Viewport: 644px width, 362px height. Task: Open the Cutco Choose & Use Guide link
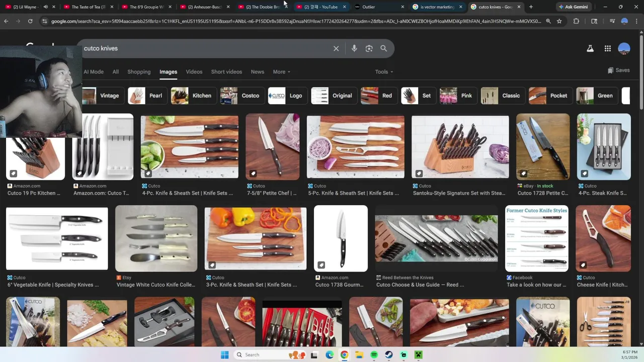[x=420, y=285]
